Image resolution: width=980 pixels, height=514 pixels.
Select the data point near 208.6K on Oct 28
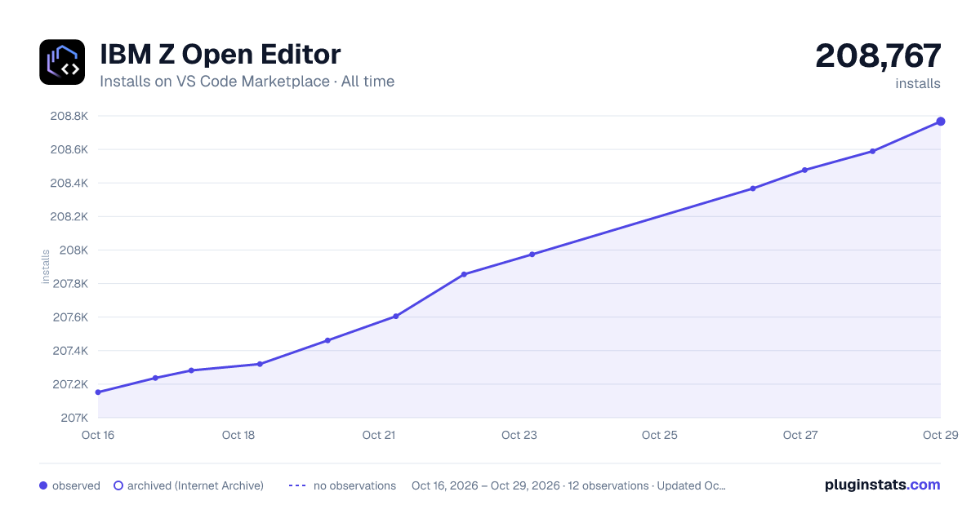point(873,151)
